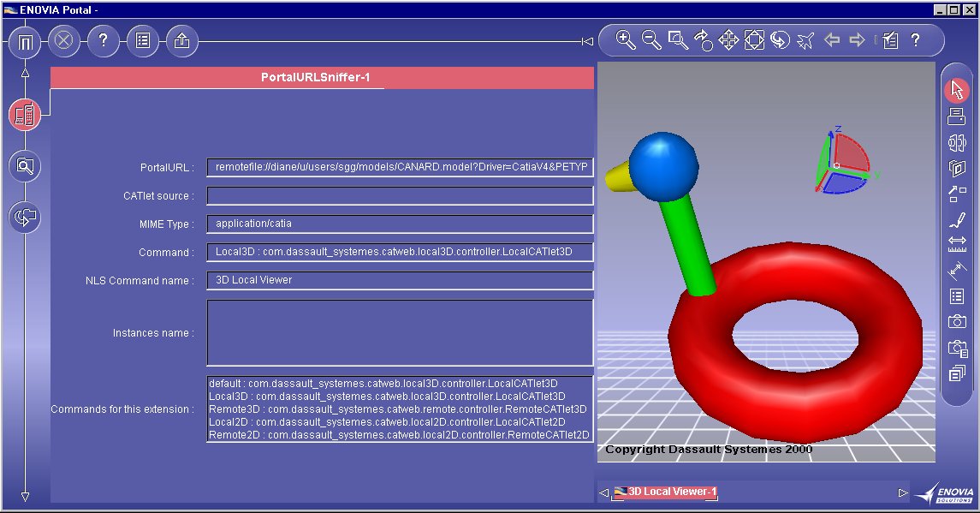Click the camera snapshot icon
This screenshot has width=980, height=513.
957,321
